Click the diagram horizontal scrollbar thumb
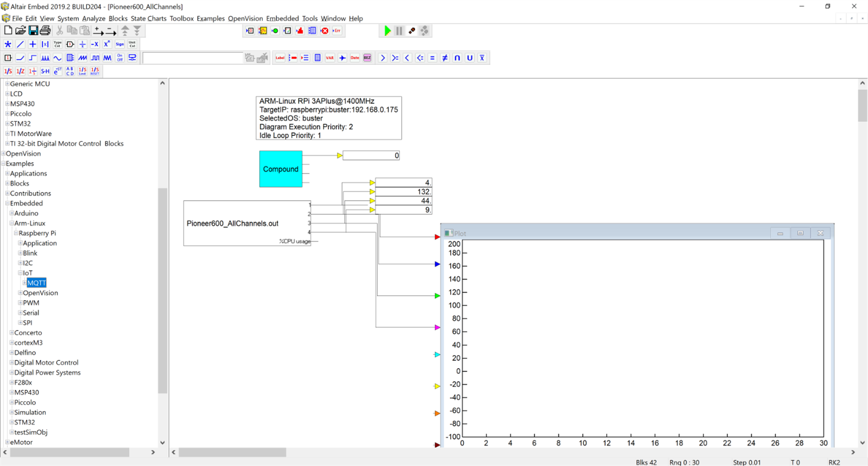868x466 pixels. click(x=232, y=452)
